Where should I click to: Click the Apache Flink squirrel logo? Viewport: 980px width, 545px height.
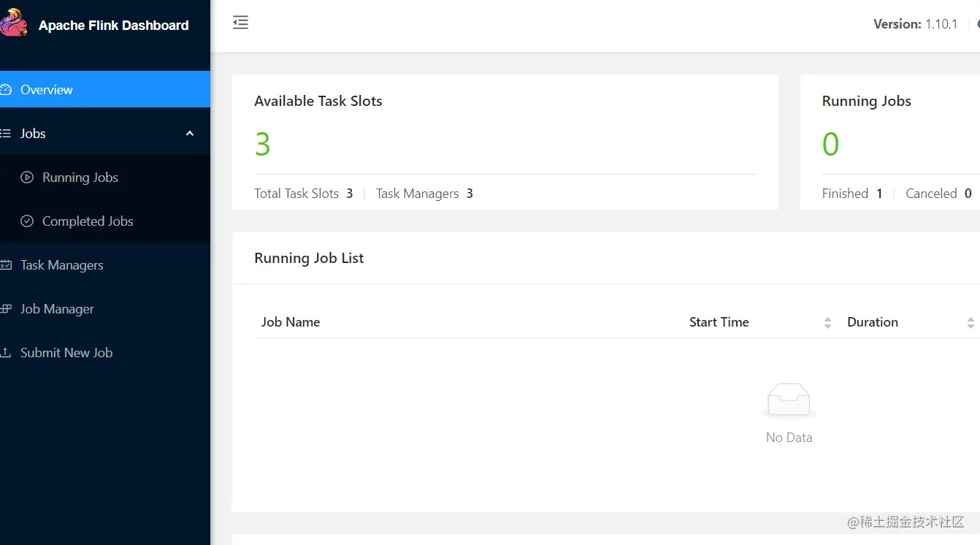12,24
